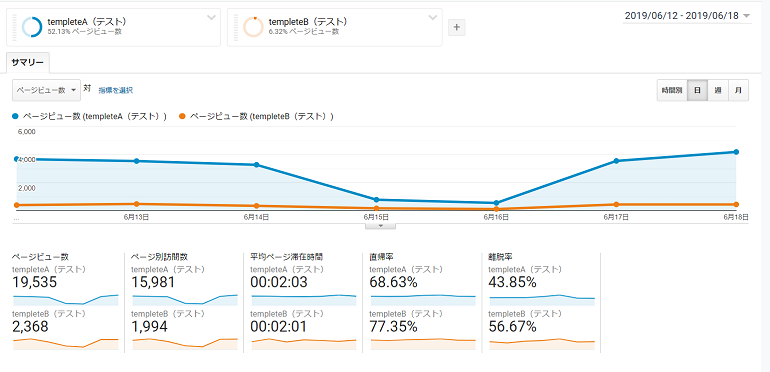Expand the chart annotations drawer arrow
Image resolution: width=770 pixels, height=372 pixels.
coord(380,226)
